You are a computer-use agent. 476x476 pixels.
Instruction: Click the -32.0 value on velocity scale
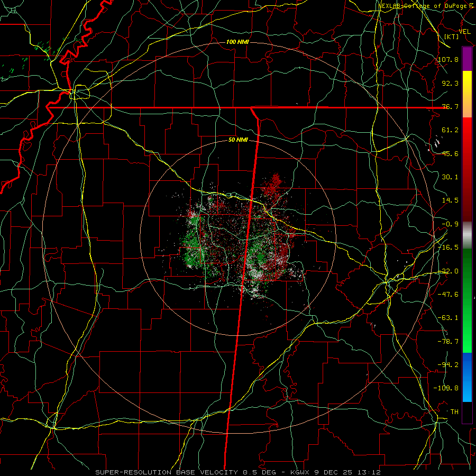click(448, 271)
